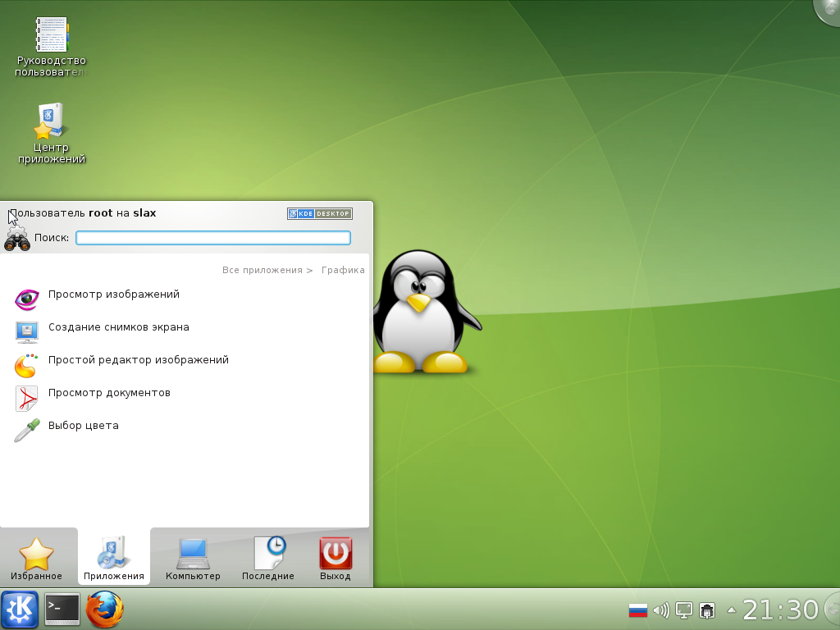
Task: Click the monitor icon for Создание снимков экрана
Action: 27,331
